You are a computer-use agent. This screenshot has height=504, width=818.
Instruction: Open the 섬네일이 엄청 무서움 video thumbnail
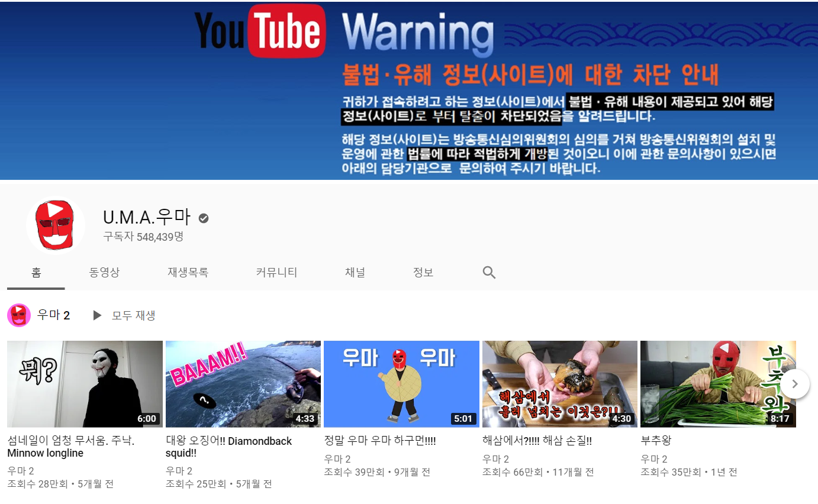click(x=85, y=384)
